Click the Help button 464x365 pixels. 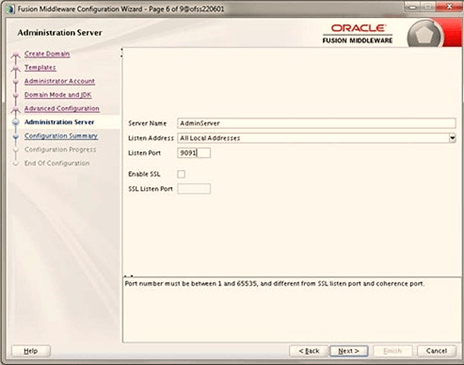31,351
